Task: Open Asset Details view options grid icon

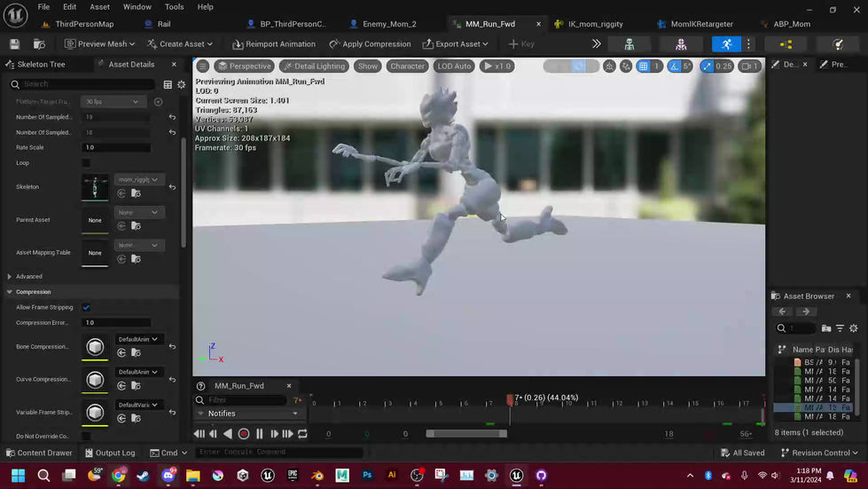Action: click(168, 84)
